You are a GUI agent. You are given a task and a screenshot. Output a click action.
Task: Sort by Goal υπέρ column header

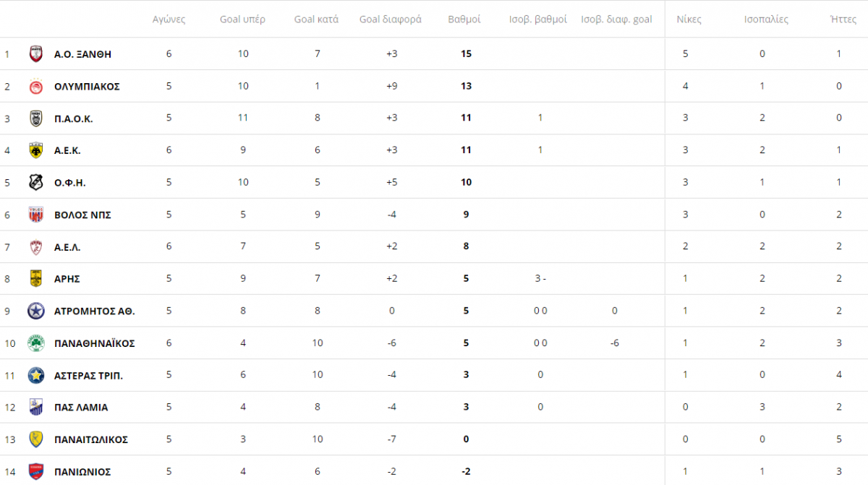pyautogui.click(x=242, y=20)
